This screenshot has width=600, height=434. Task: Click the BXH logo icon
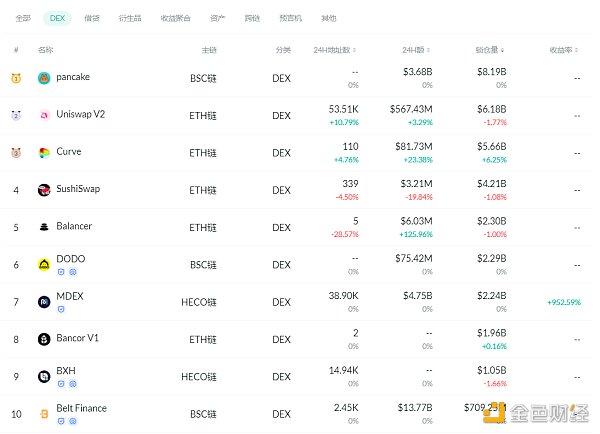tap(44, 376)
